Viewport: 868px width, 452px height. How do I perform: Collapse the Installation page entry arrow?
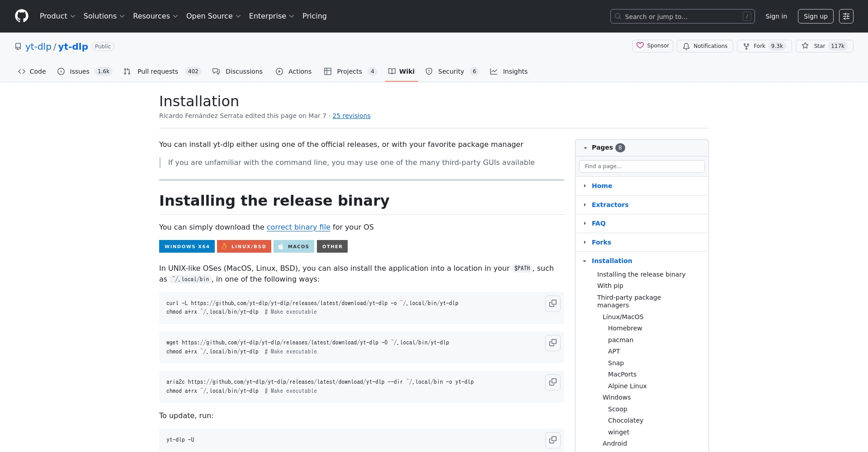click(x=585, y=261)
